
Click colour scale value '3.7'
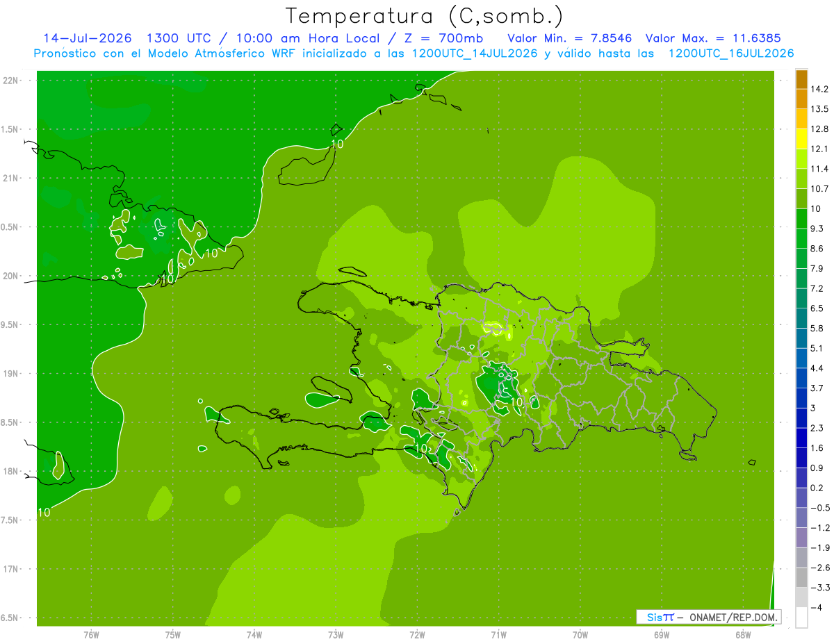[817, 388]
